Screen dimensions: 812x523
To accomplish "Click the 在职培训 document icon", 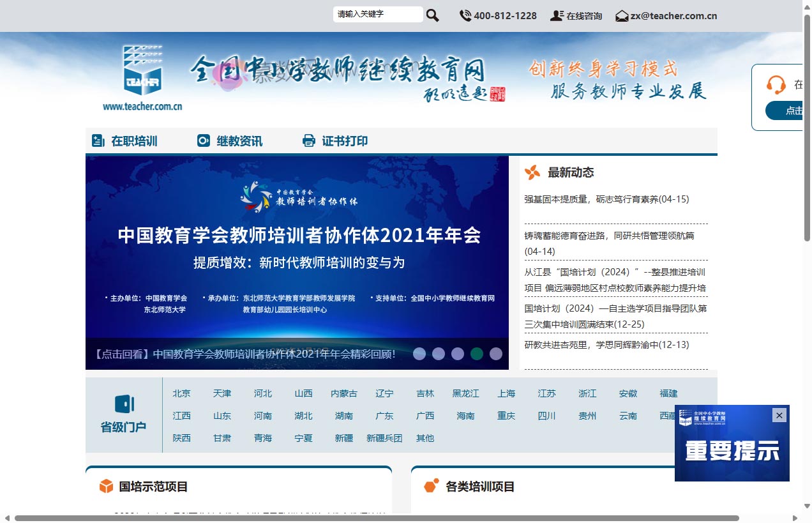I will pyautogui.click(x=97, y=140).
